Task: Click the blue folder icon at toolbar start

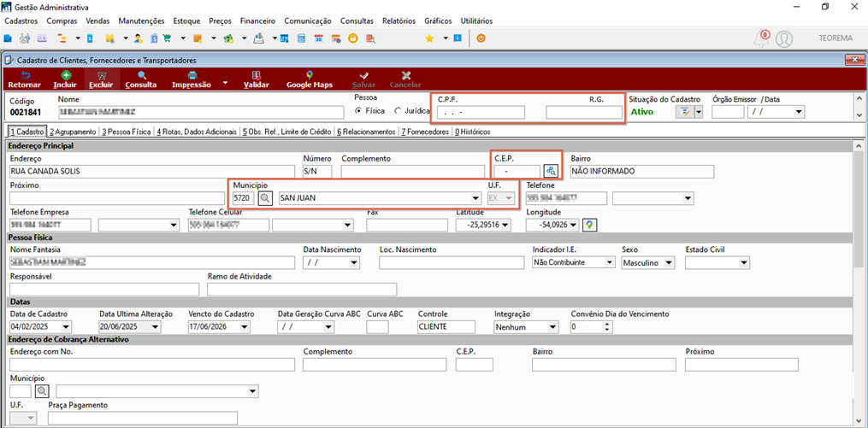Action: pos(7,38)
